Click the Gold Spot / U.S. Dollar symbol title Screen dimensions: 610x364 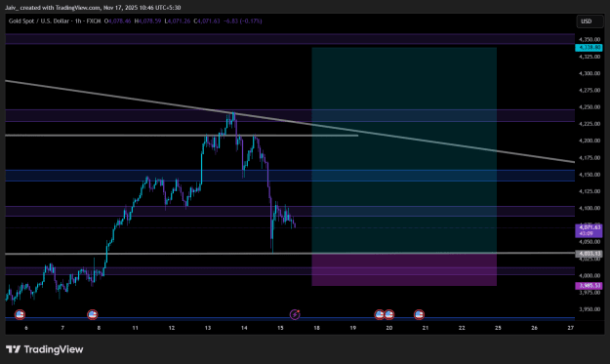tap(38, 21)
